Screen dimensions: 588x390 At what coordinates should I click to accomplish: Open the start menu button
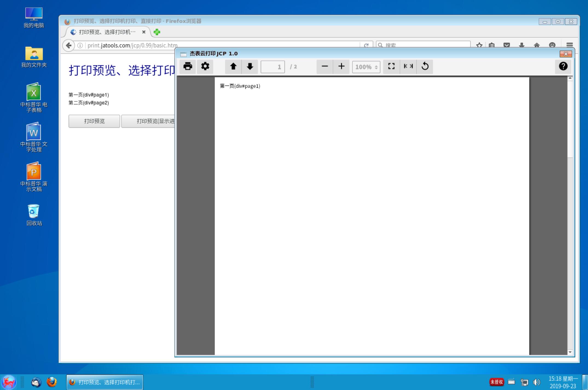pos(9,382)
